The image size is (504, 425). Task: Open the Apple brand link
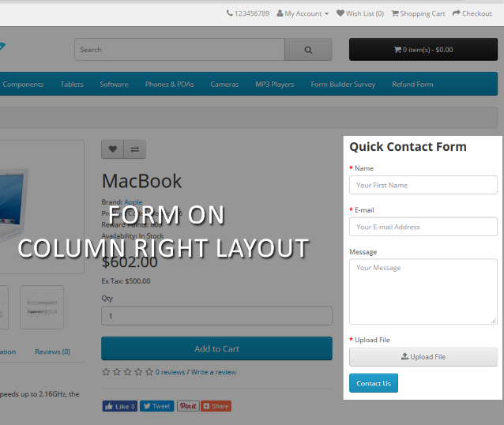tap(134, 202)
